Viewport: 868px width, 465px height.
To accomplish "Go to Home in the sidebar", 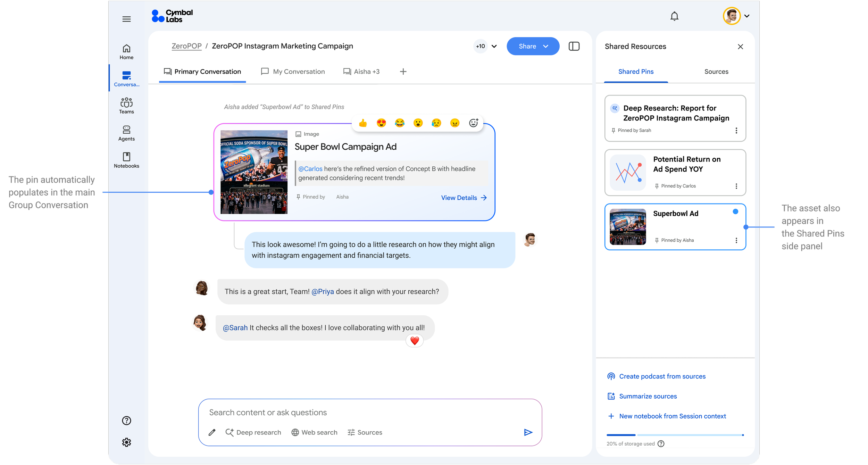I will (x=126, y=52).
